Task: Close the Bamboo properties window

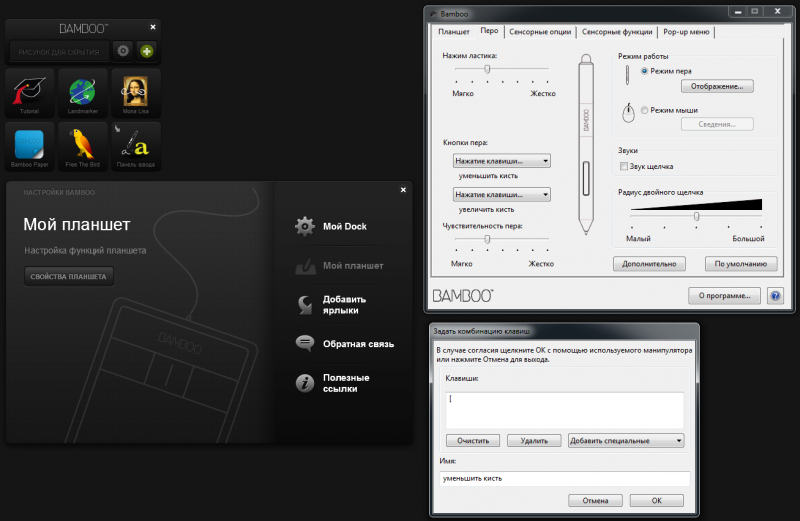Action: tap(777, 11)
